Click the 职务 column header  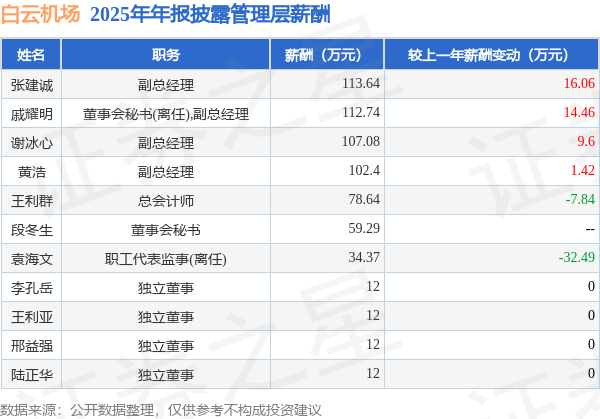tap(166, 55)
